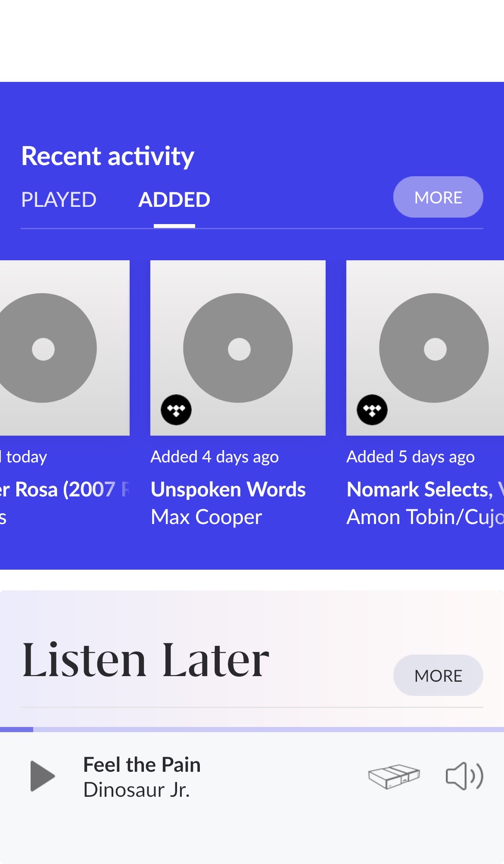Open the Amon Tobin/Cujo artist link
Image resolution: width=504 pixels, height=864 pixels.
coord(425,517)
